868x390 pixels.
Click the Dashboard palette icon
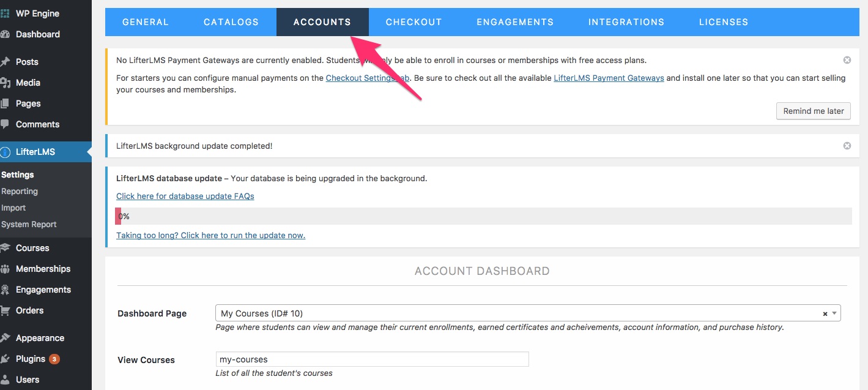pyautogui.click(x=4, y=34)
